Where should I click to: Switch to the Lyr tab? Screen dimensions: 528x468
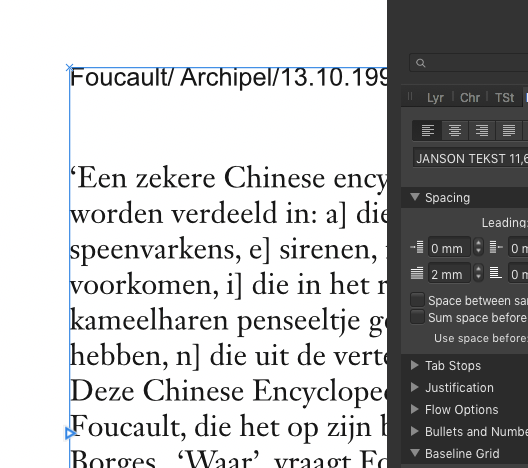pos(435,98)
